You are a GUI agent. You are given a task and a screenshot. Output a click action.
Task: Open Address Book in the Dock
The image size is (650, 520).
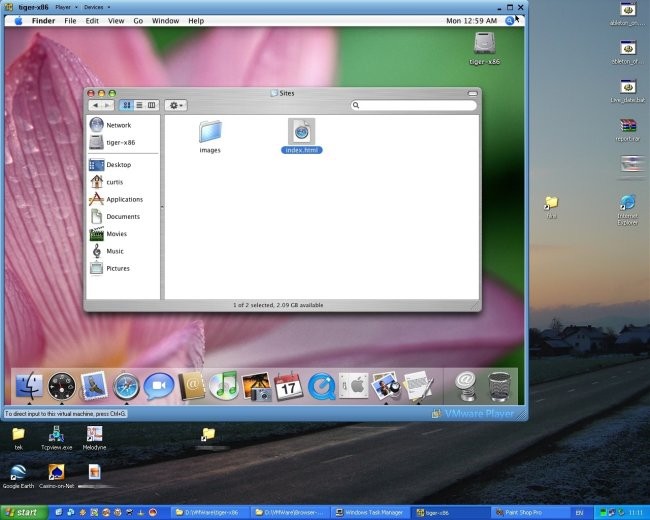[192, 386]
